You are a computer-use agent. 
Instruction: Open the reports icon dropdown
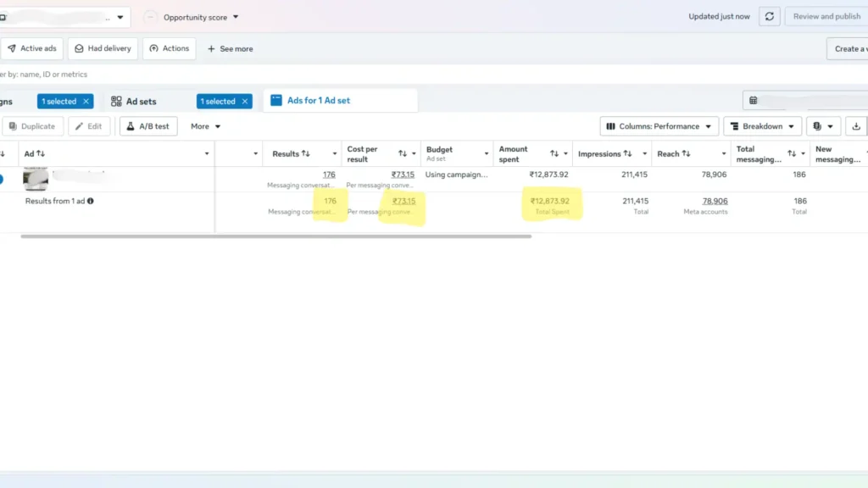823,126
